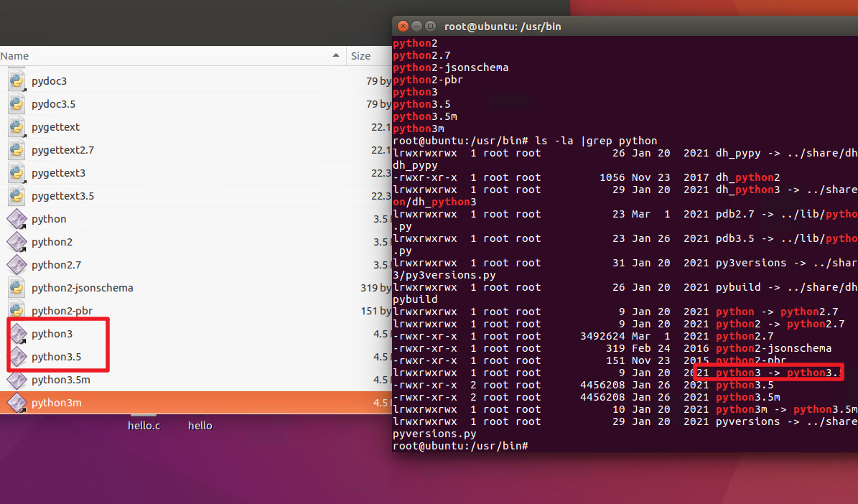
Task: Click the final terminal prompt line
Action: point(460,446)
